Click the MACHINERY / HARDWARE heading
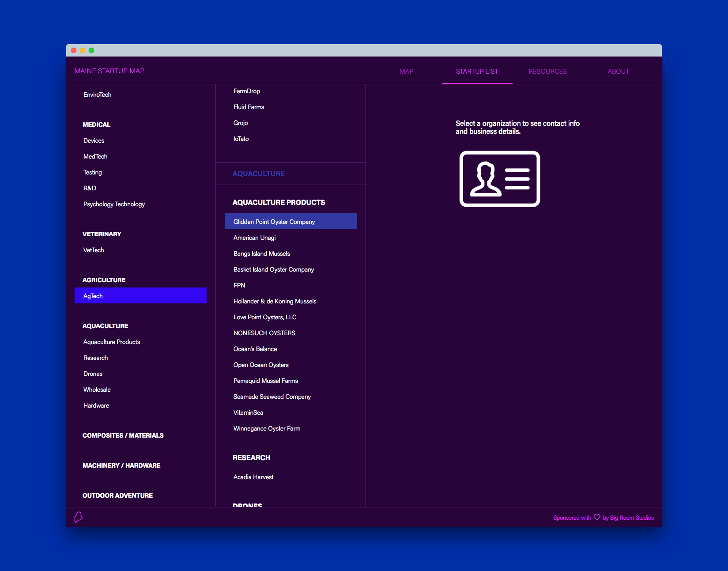 click(121, 465)
